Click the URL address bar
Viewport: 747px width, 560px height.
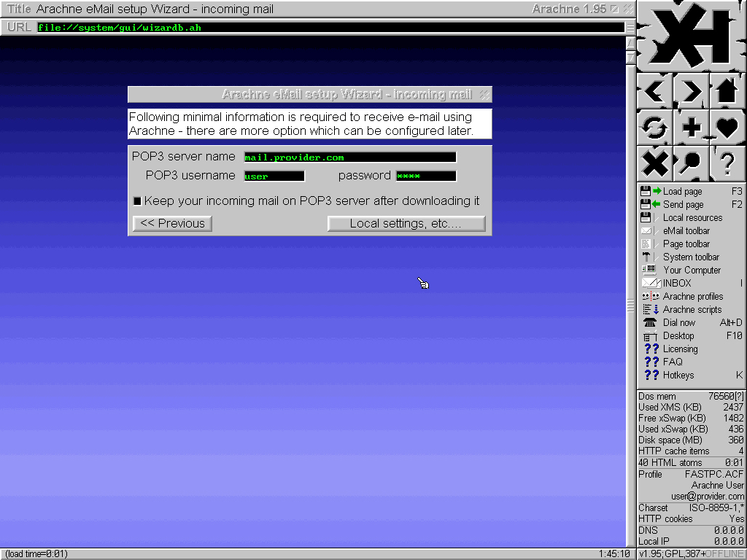point(331,27)
